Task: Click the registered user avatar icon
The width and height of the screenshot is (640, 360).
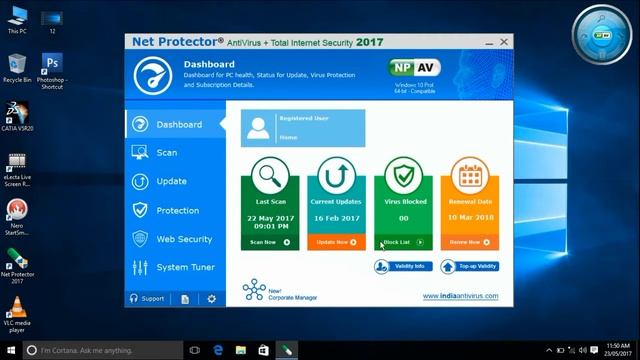Action: click(258, 128)
